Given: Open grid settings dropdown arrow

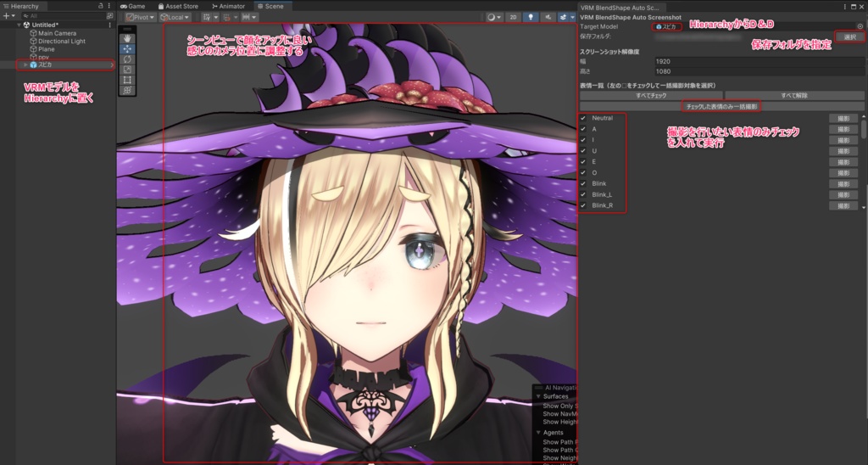Looking at the screenshot, I should (x=214, y=17).
